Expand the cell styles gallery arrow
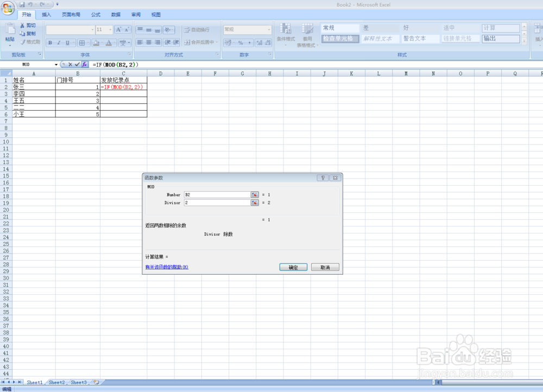The image size is (543, 392). pyautogui.click(x=525, y=41)
